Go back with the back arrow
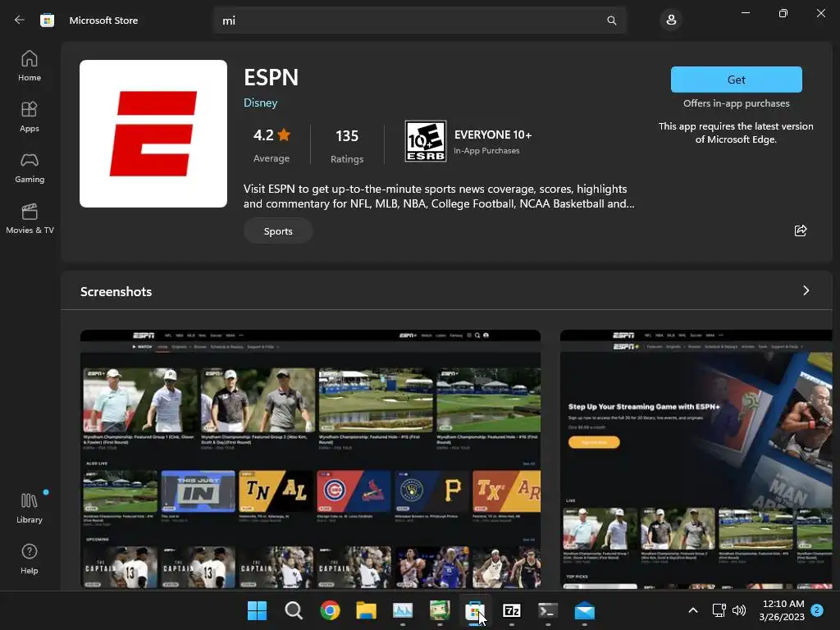This screenshot has height=630, width=840. pos(20,21)
